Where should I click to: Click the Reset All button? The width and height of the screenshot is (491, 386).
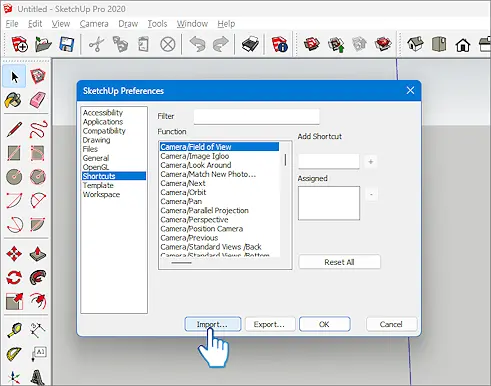point(339,262)
